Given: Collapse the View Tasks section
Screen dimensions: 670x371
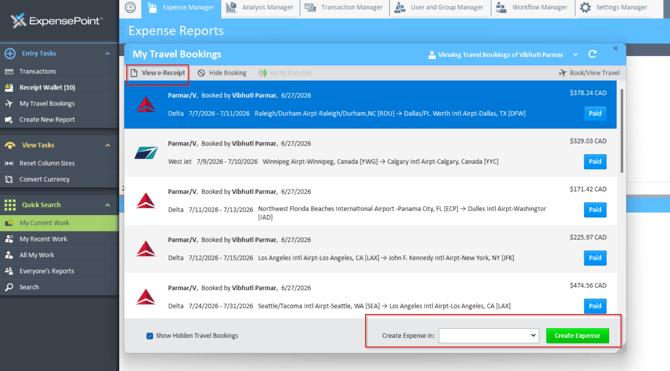Looking at the screenshot, I should (108, 145).
